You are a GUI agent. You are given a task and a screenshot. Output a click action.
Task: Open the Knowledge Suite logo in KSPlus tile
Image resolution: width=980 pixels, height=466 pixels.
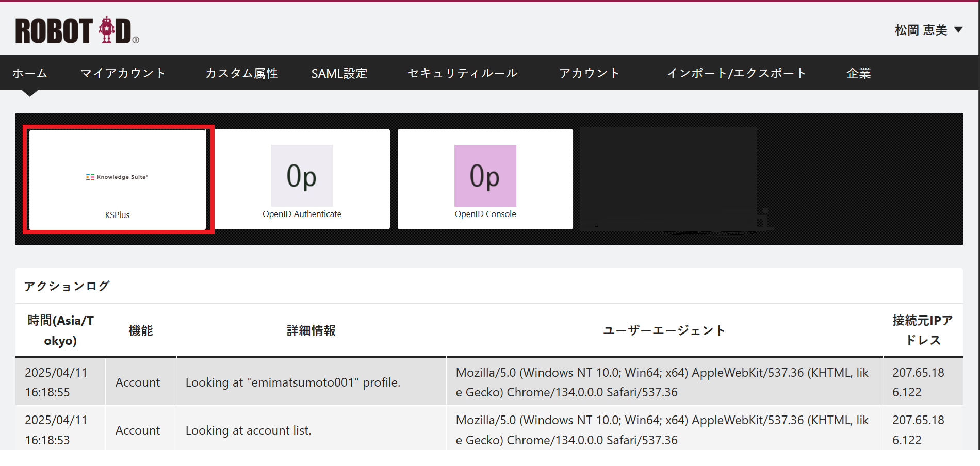[117, 177]
